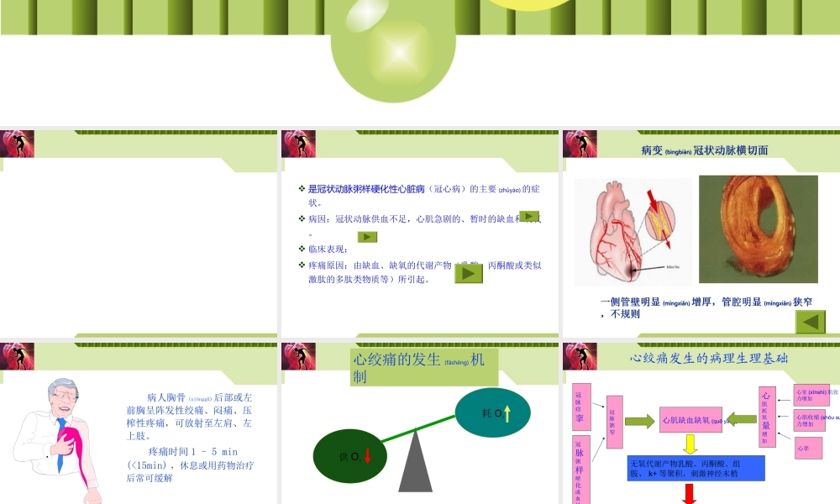Click the heart logo on the top-left blank slide
Viewport: 840px width, 504px height.
pos(18,144)
